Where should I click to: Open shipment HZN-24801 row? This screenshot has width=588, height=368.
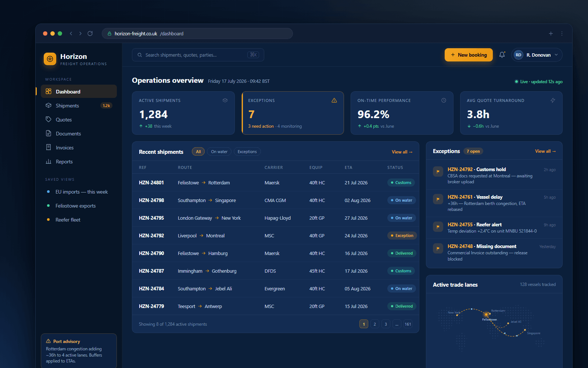[x=276, y=183]
